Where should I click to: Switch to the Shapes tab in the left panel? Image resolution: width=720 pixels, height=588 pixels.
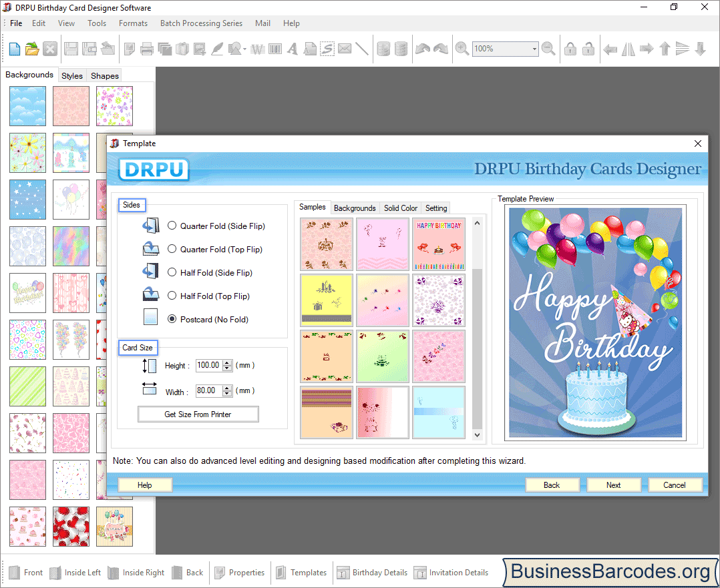pos(105,75)
